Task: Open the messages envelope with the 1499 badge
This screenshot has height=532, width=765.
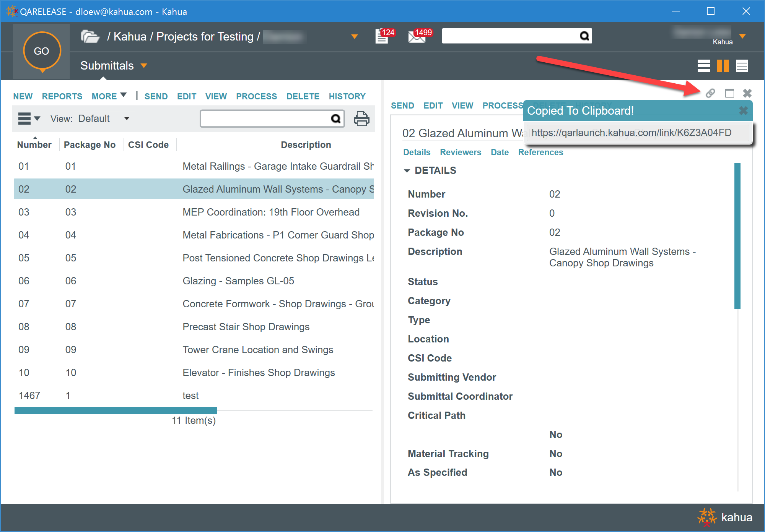Action: tap(417, 37)
